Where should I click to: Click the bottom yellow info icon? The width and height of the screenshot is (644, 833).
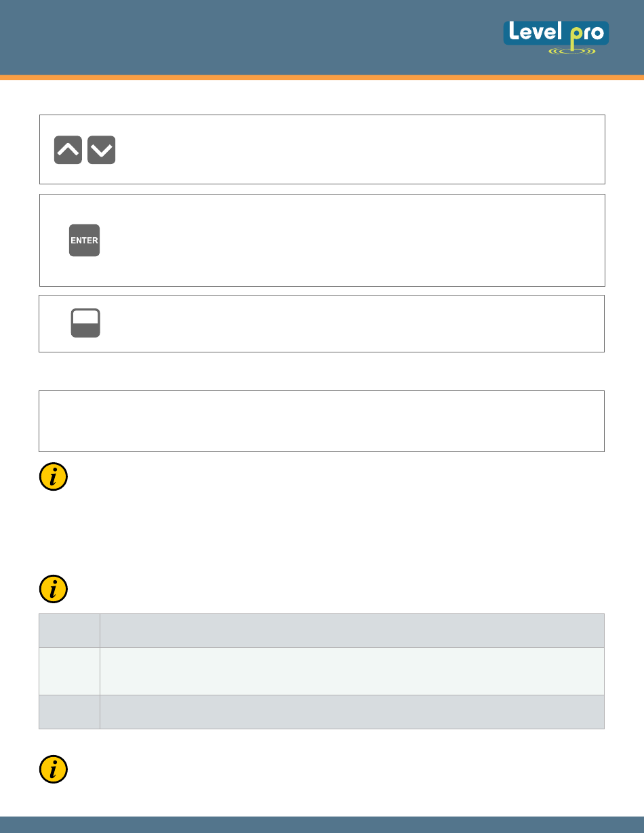click(x=54, y=769)
